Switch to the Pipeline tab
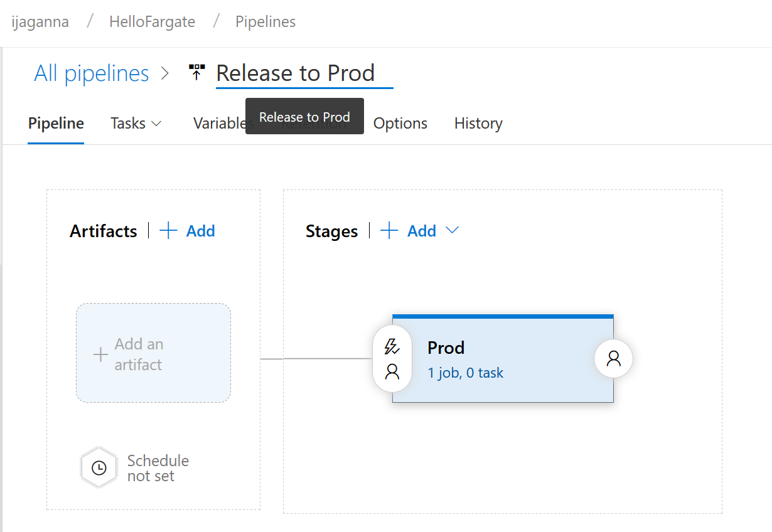The width and height of the screenshot is (772, 532). click(56, 124)
